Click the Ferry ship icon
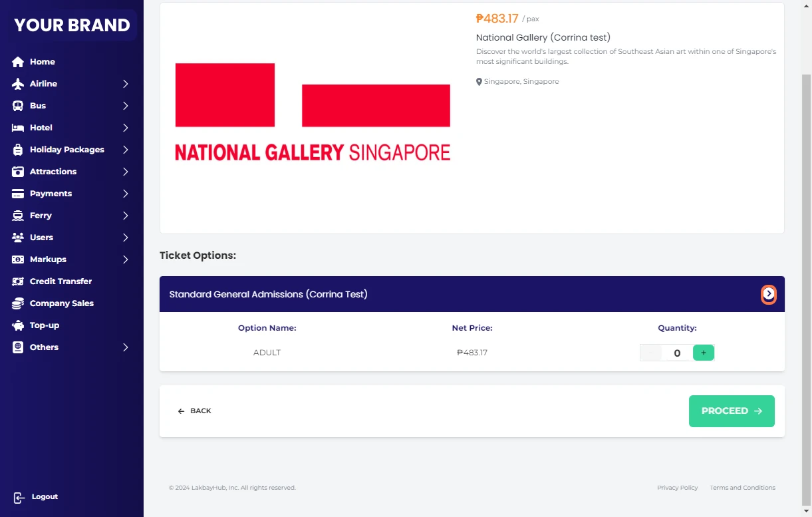 point(18,216)
